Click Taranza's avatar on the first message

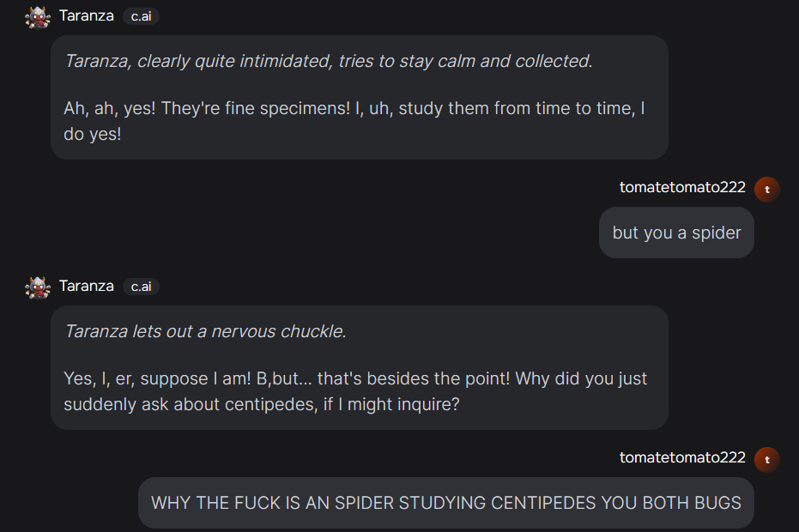coord(37,15)
